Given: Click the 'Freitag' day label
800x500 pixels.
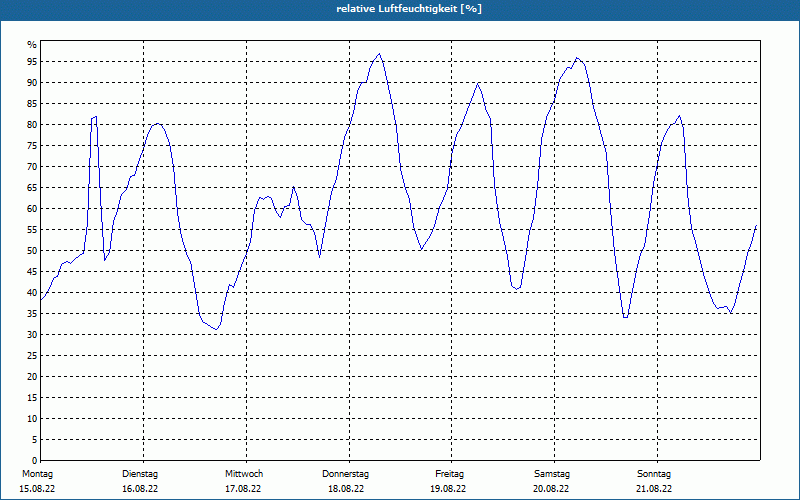Looking at the screenshot, I should tap(449, 474).
